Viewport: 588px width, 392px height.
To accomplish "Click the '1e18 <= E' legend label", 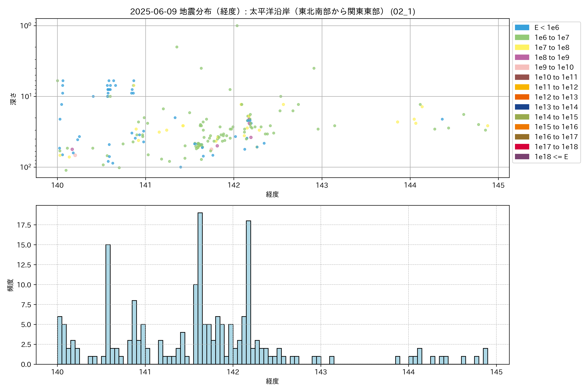I will click(551, 157).
